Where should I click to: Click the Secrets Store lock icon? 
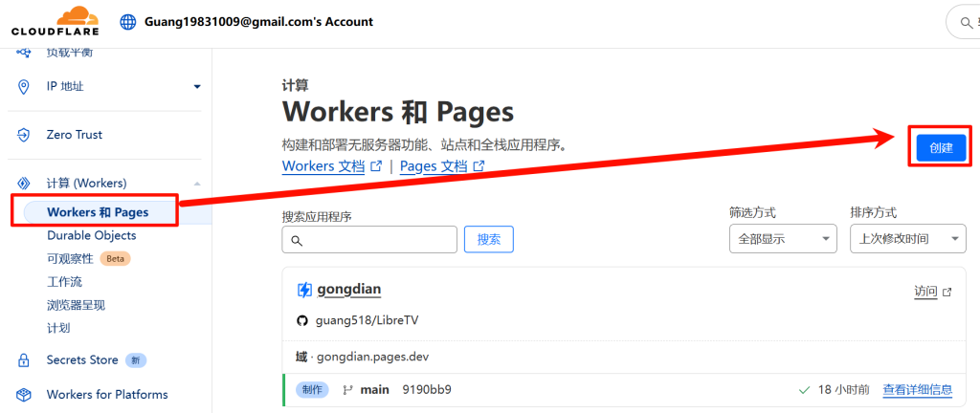point(24,360)
